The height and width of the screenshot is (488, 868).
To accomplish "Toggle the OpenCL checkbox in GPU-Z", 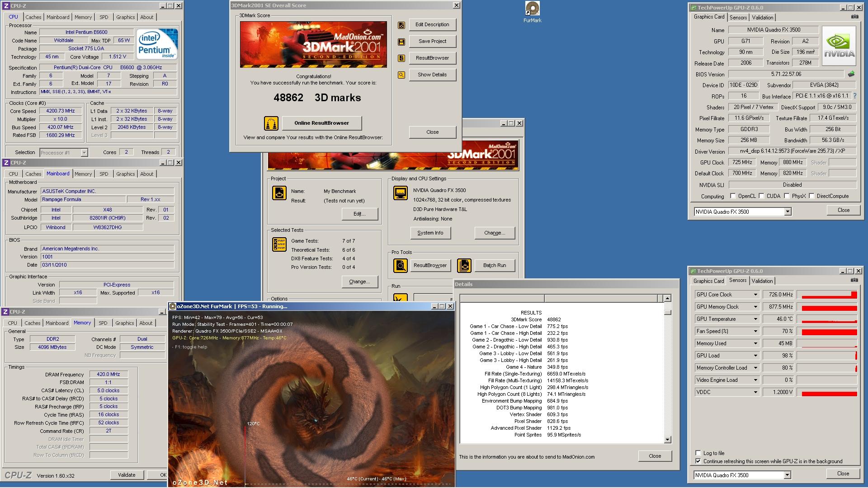I will [x=733, y=196].
